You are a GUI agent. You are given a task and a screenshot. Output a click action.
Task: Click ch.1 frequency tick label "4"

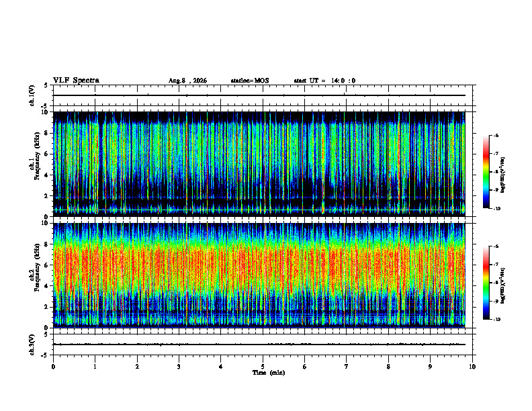tap(46, 175)
